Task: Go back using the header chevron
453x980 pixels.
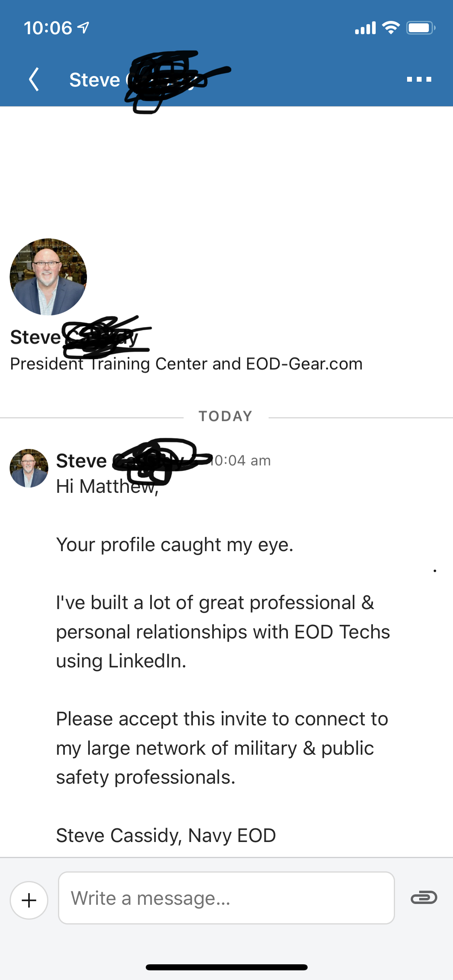Action: coord(35,79)
